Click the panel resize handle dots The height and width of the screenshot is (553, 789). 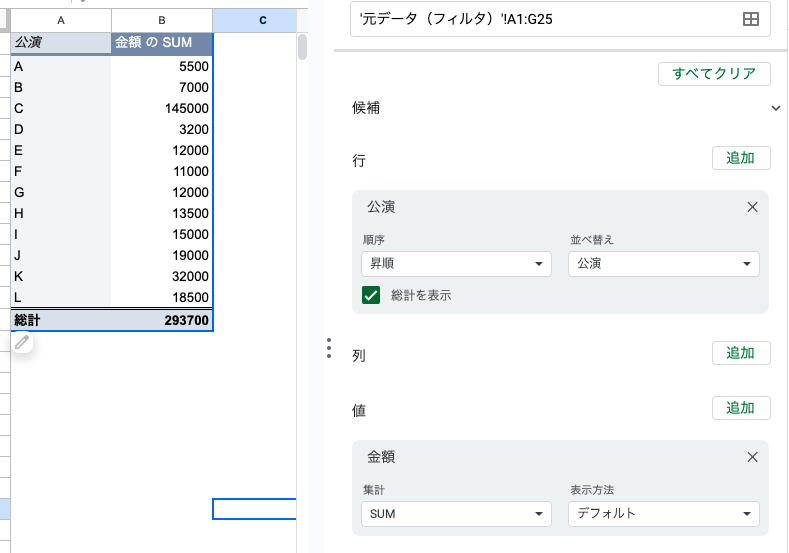(x=329, y=348)
